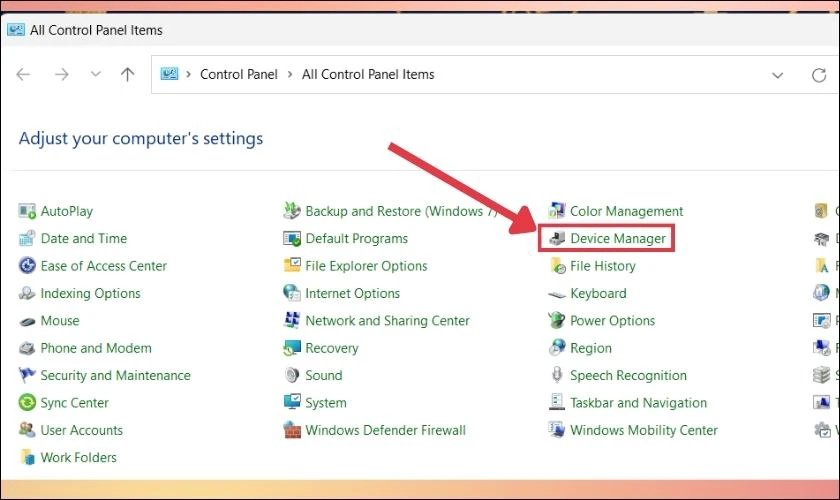Go forward with the right arrow
This screenshot has width=840, height=500.
62,74
